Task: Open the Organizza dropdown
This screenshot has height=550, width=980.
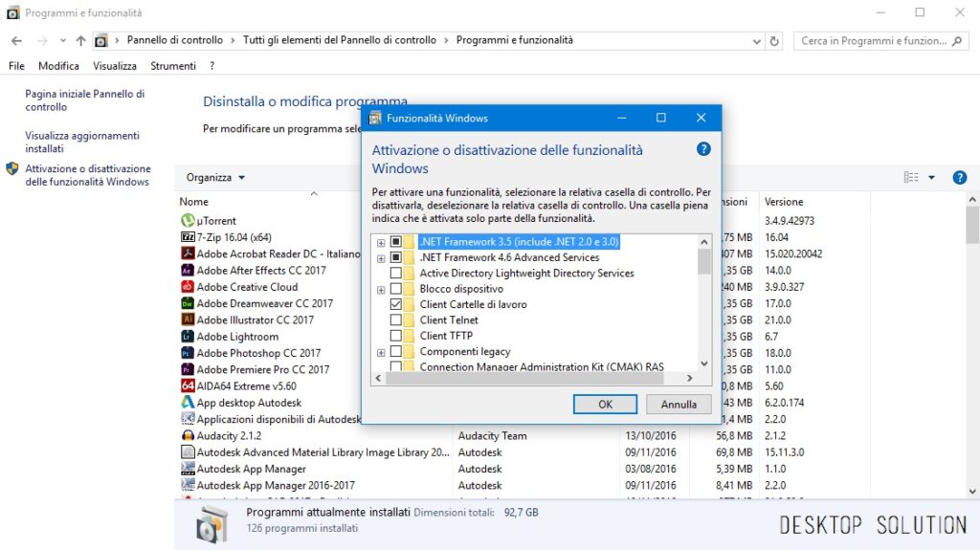Action: (215, 178)
